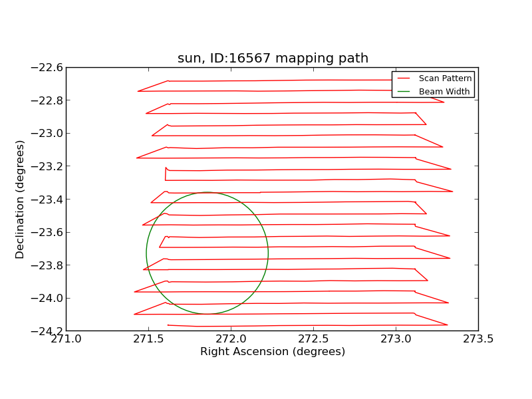Image resolution: width=532 pixels, height=399 pixels.
Task: Click the y-axis tick label −22.8
Action: point(47,100)
